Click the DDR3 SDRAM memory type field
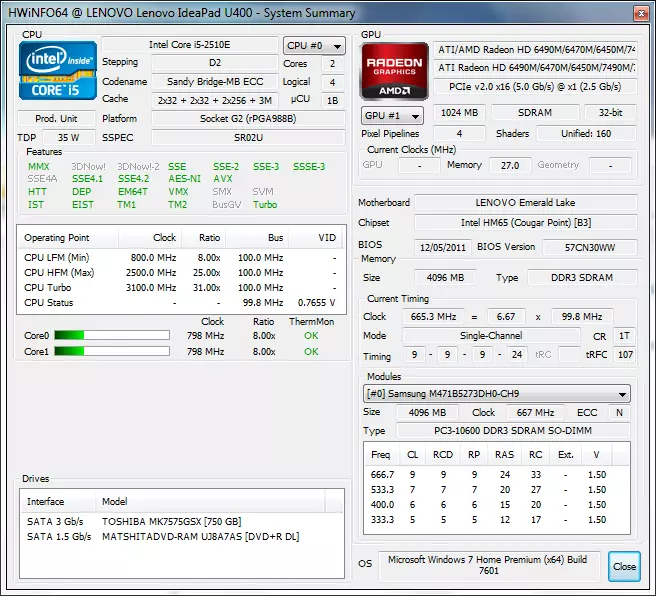This screenshot has height=596, width=656. coord(582,278)
